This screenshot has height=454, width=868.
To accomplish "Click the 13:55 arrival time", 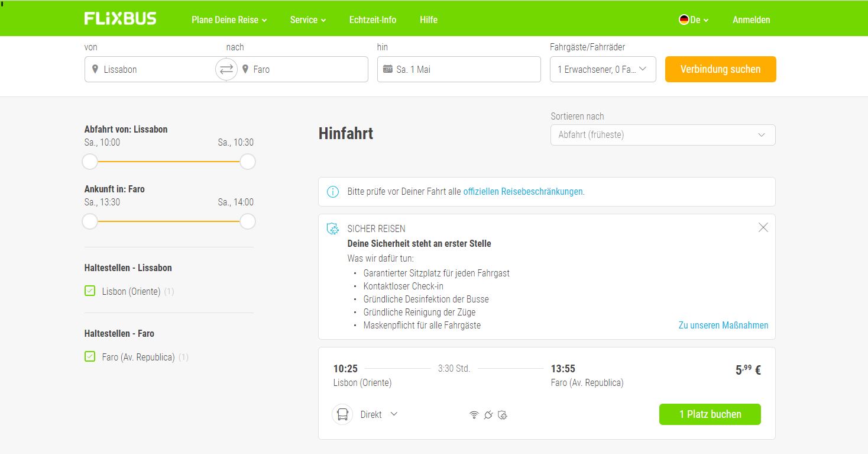I will point(563,369).
